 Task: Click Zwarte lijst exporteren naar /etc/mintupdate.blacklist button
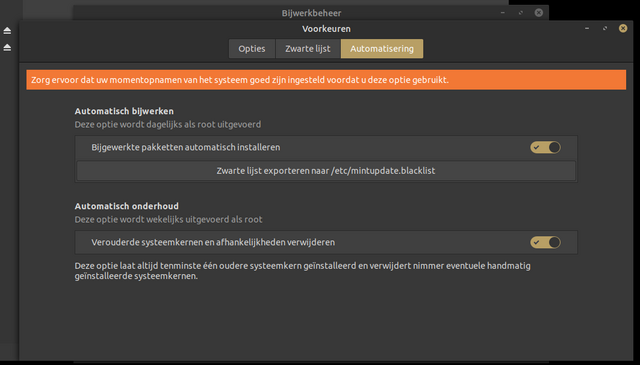click(326, 171)
